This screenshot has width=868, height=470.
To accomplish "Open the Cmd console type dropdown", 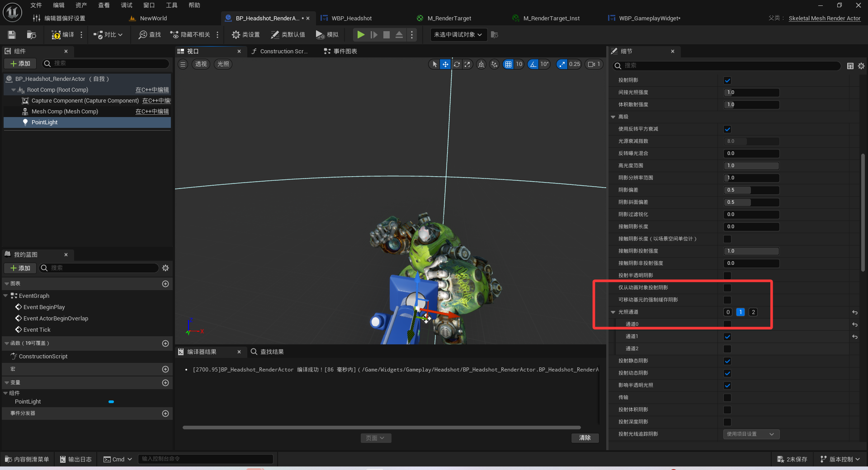I will (118, 459).
